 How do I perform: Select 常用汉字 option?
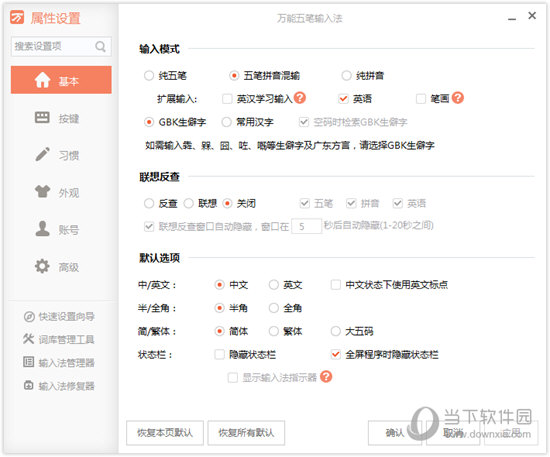tap(227, 122)
